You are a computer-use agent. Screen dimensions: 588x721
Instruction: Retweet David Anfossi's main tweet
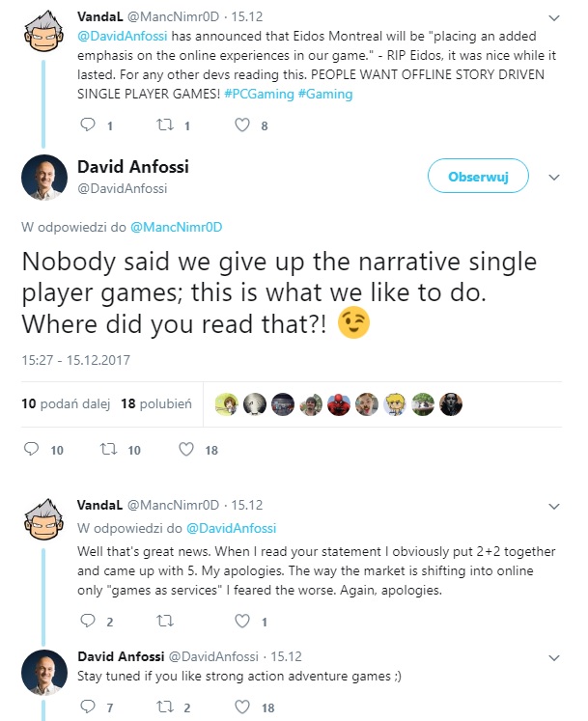pyautogui.click(x=107, y=450)
